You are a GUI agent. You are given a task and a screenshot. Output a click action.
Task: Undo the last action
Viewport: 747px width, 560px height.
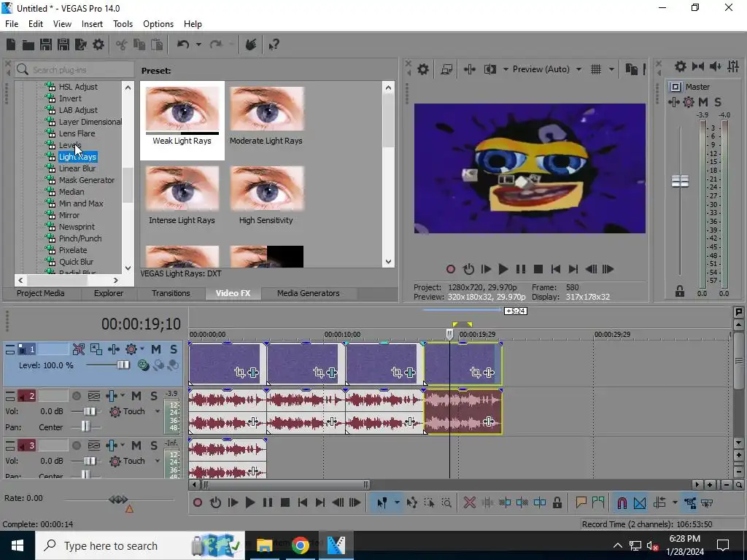tap(183, 44)
